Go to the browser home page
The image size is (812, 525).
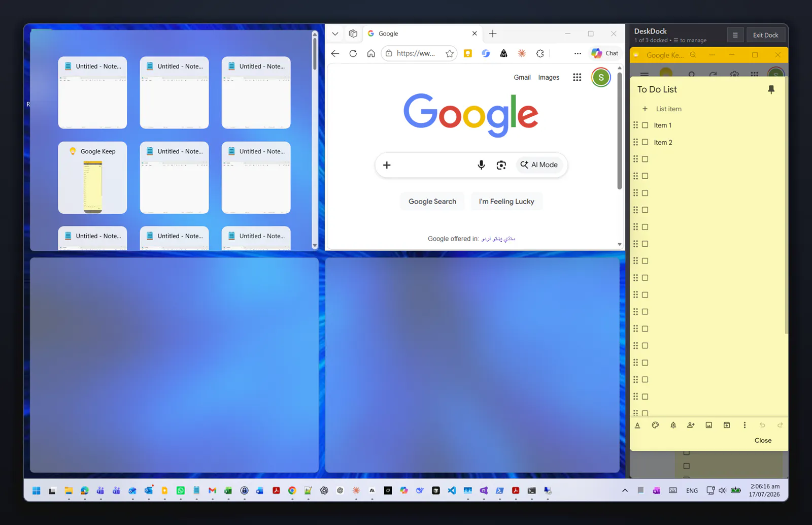click(x=371, y=53)
